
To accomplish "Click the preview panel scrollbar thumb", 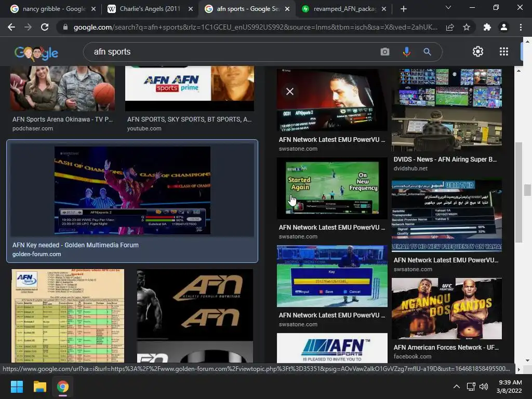I will [518, 192].
